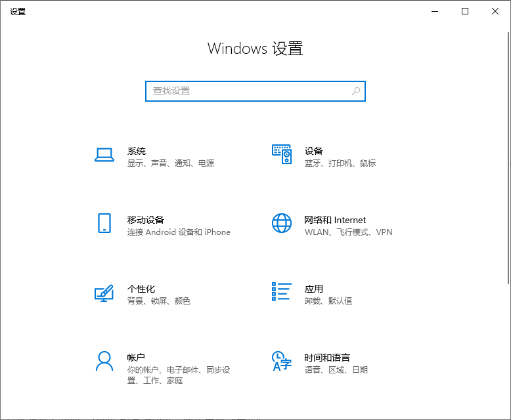Click the 应用 list icon

[x=281, y=292]
